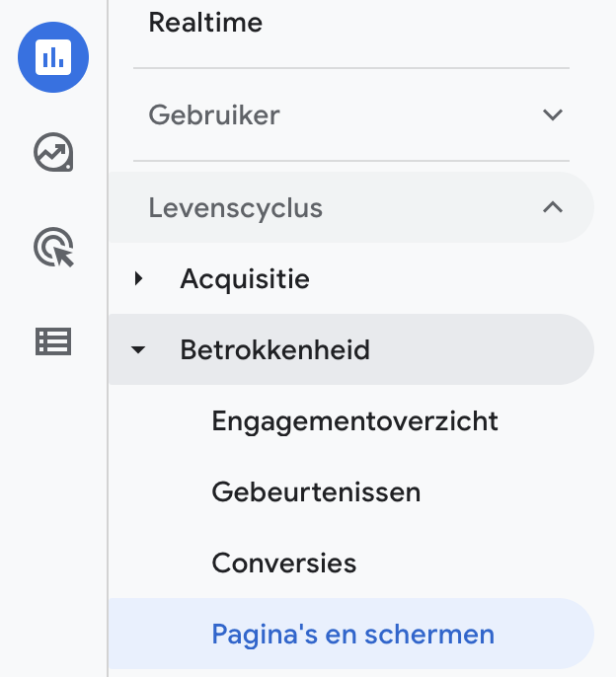This screenshot has width=616, height=677.
Task: Open the Conversies report
Action: coord(284,564)
